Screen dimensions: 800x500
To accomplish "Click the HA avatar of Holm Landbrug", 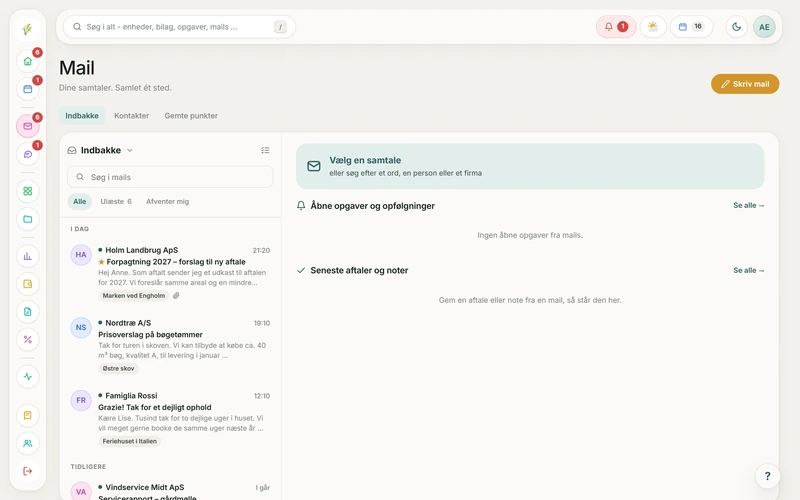I will (81, 255).
